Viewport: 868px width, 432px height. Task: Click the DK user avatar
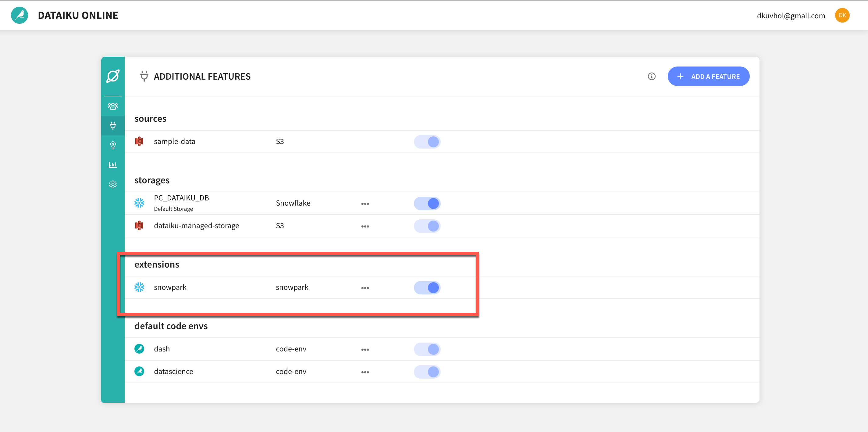point(842,15)
